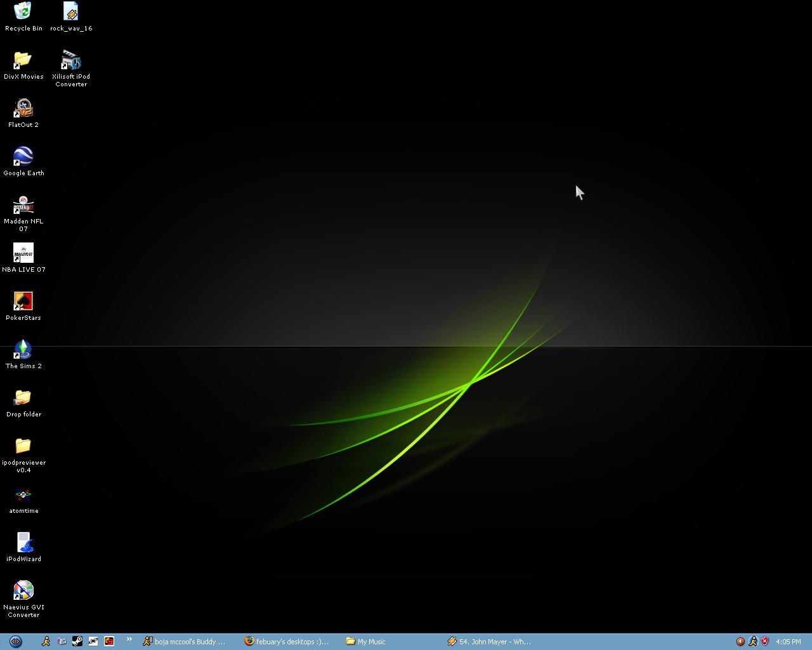Select the Xilisoft iPod Converter icon
This screenshot has width=812, height=650.
[x=71, y=62]
